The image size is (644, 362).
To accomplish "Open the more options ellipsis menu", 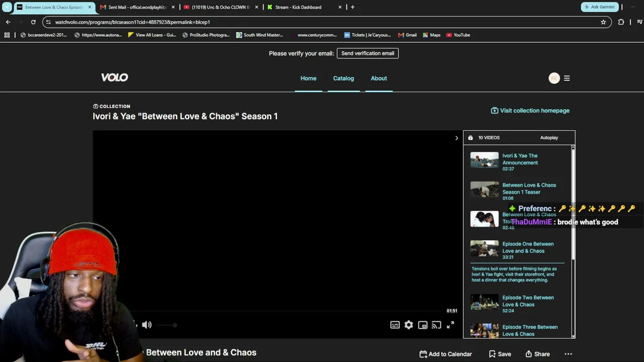I will (x=569, y=354).
